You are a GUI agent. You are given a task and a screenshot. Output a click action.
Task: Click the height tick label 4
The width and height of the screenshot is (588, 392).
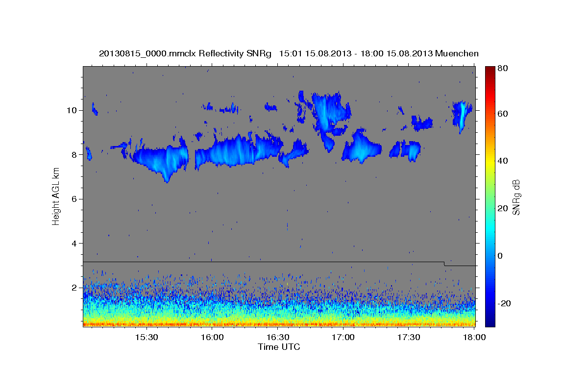75,244
